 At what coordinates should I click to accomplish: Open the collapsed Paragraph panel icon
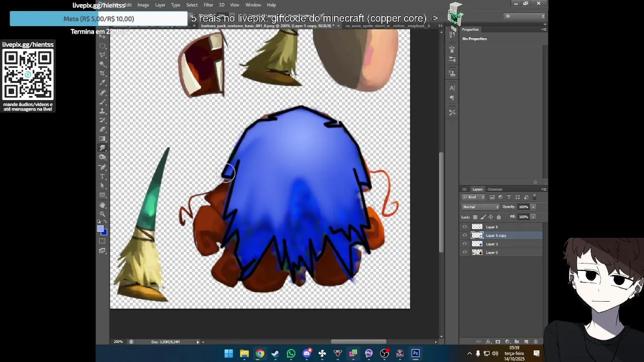[452, 98]
